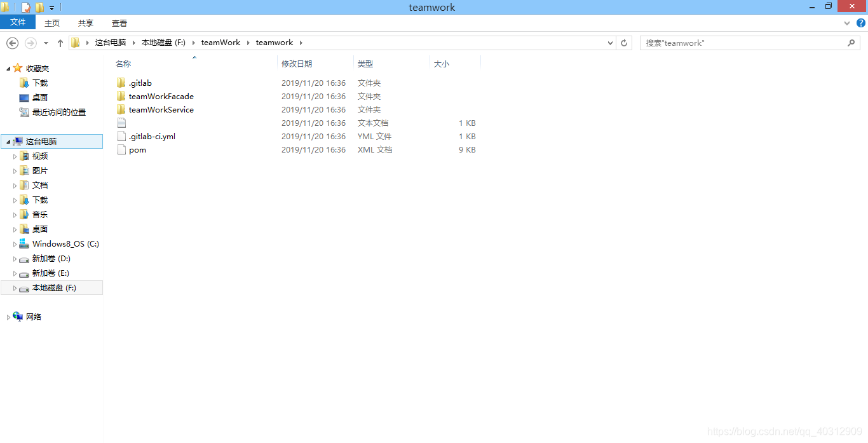Click the 文件夹 type cell for .gitlab
The image size is (868, 443).
(369, 83)
